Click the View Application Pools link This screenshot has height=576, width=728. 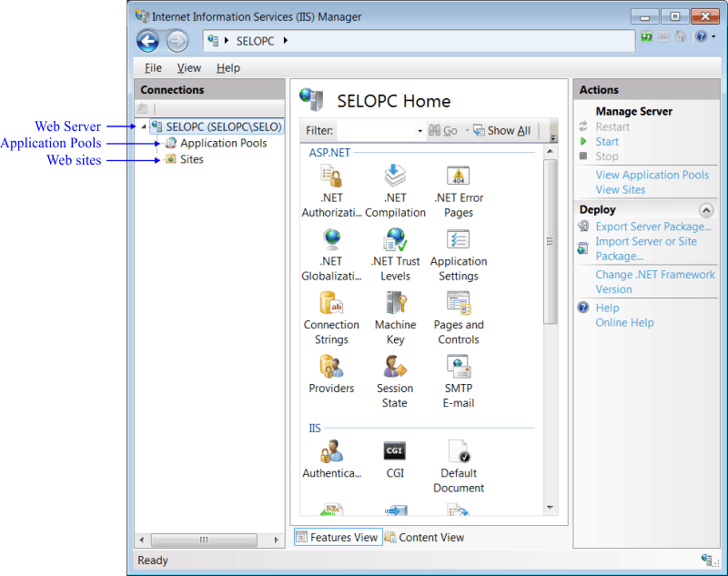click(x=652, y=175)
